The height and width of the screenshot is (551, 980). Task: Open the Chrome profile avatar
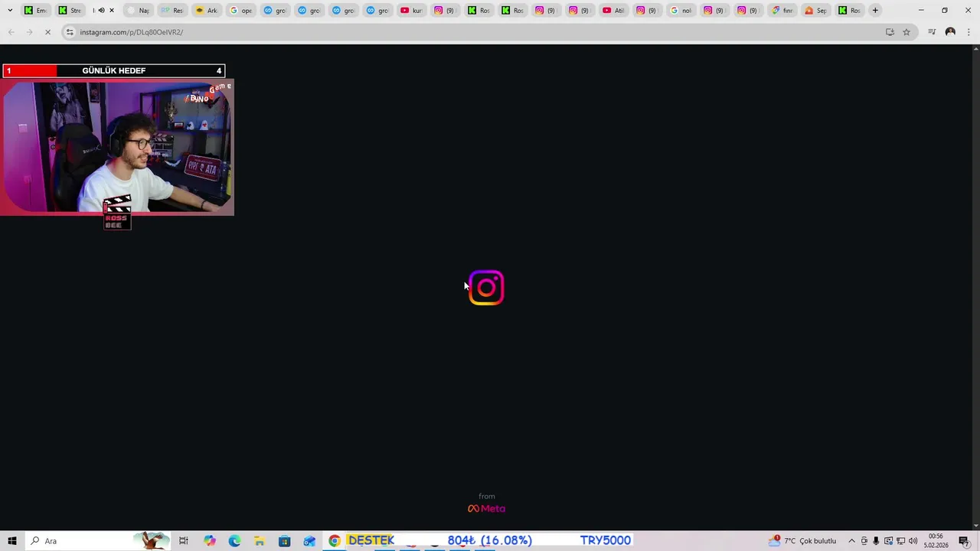pos(950,32)
